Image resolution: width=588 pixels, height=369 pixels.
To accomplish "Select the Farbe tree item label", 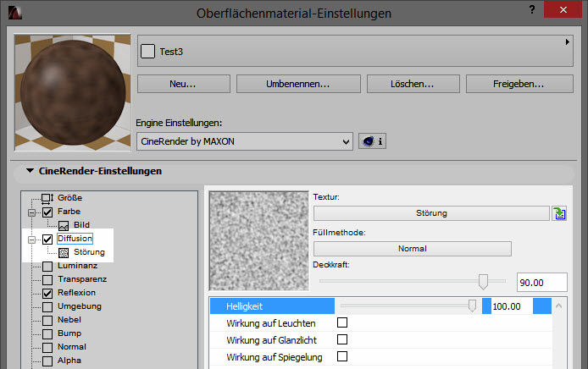I will click(69, 212).
